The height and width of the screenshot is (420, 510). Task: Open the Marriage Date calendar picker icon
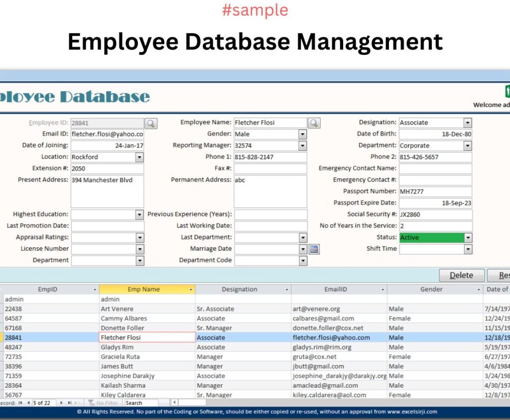(x=314, y=249)
